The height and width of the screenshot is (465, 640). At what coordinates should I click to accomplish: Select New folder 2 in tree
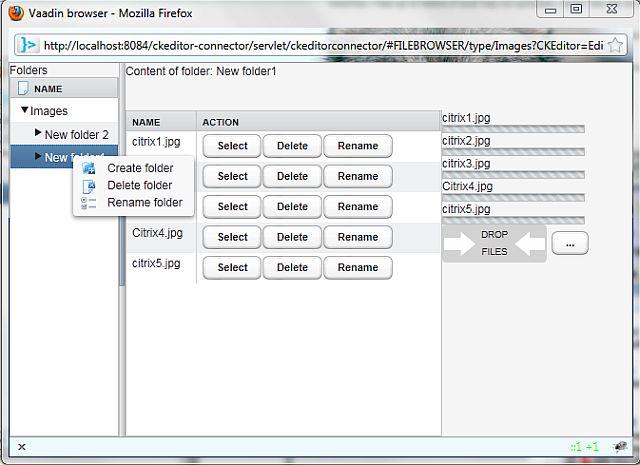[77, 134]
